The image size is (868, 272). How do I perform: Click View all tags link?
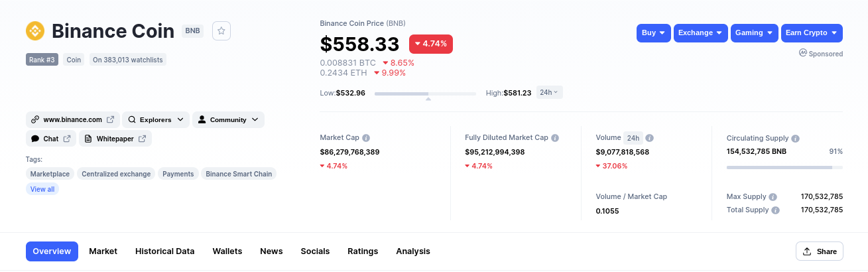pyautogui.click(x=42, y=189)
